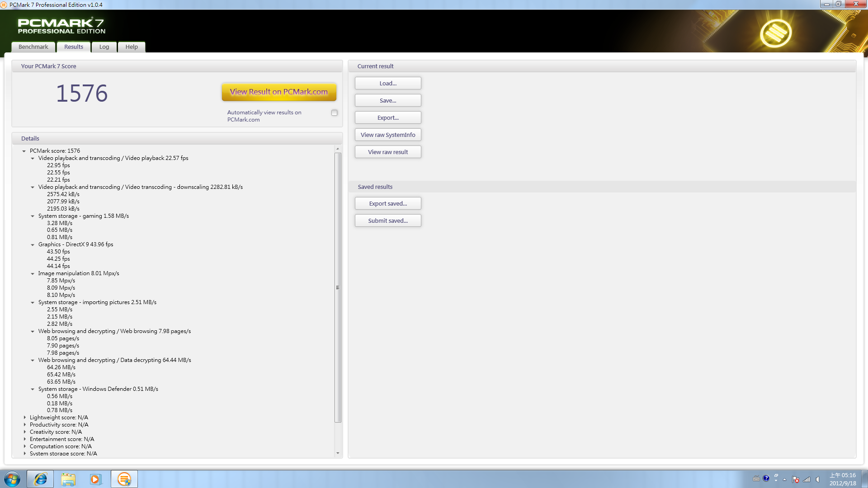Image resolution: width=868 pixels, height=488 pixels.
Task: Click the help question mark tray icon
Action: pos(766,478)
